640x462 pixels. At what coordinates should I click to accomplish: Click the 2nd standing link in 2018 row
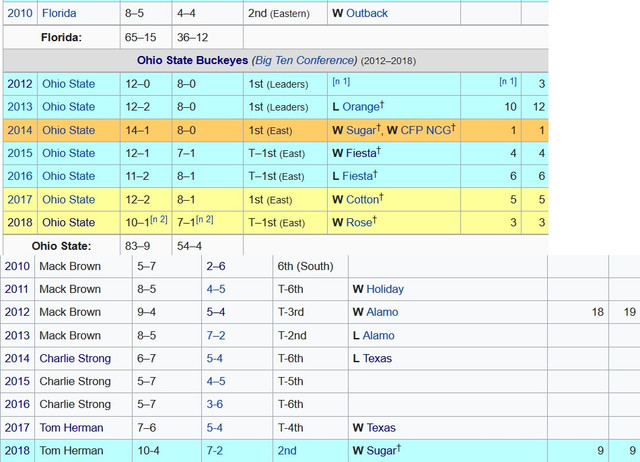(x=287, y=450)
